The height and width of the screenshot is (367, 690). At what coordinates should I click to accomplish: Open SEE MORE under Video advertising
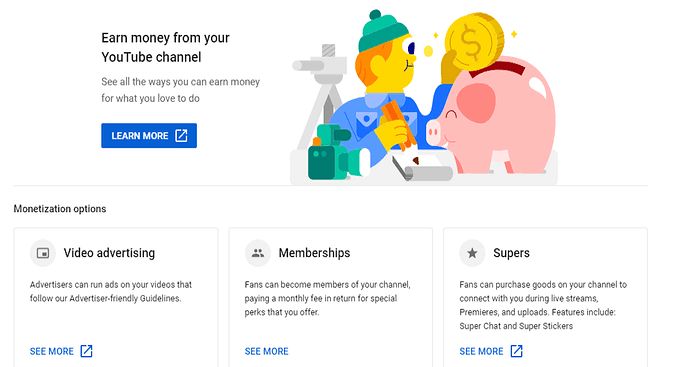[x=51, y=351]
